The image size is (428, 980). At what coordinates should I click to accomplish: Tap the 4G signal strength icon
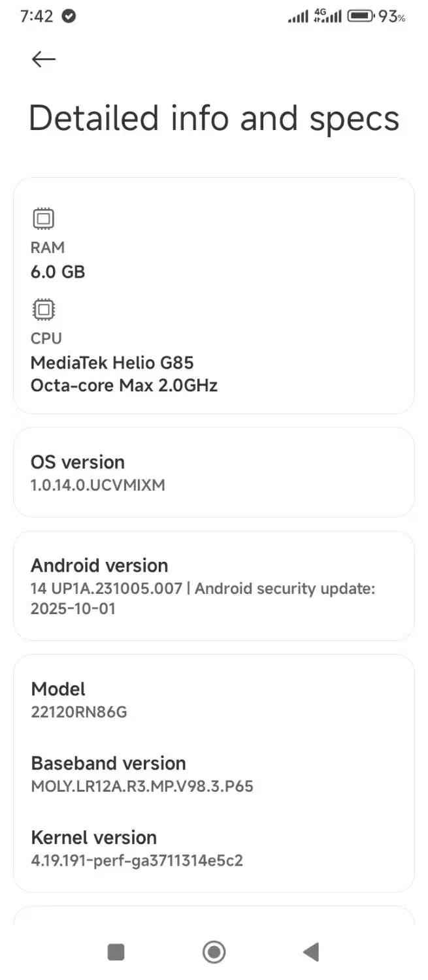click(328, 16)
